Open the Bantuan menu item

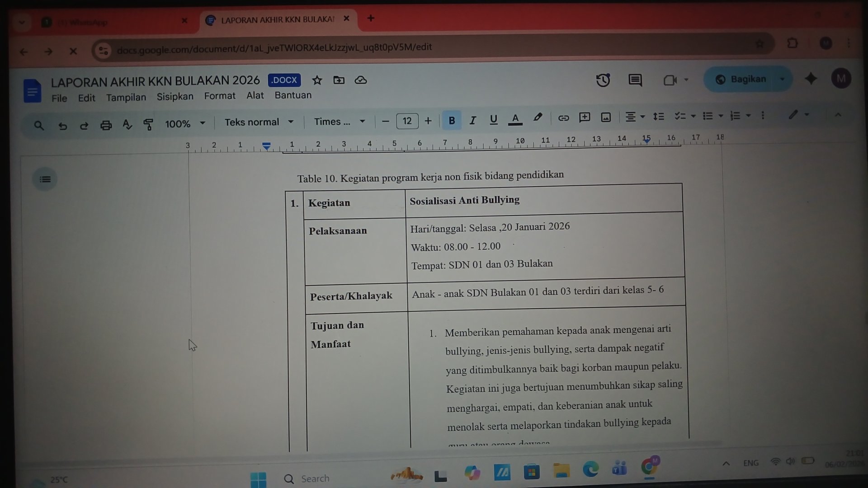[293, 95]
